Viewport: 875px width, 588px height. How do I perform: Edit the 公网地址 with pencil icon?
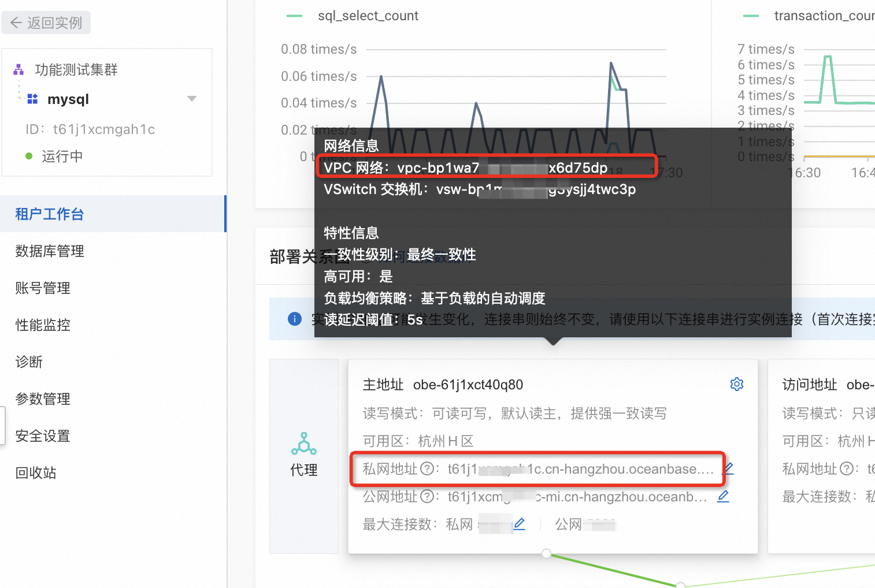723,496
